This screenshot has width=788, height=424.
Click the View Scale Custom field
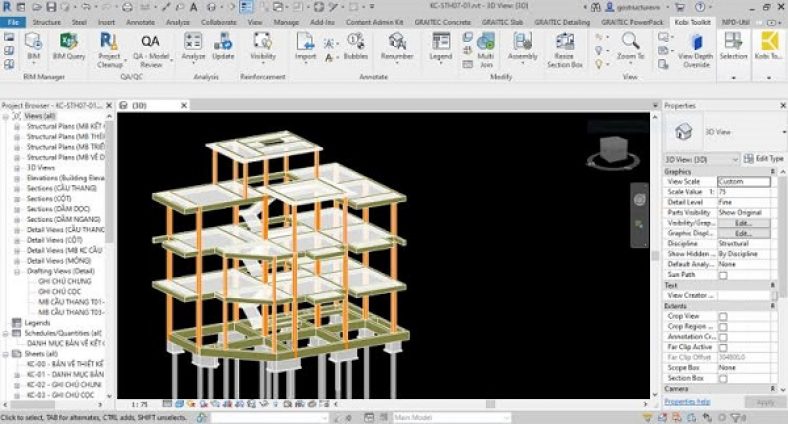[744, 181]
